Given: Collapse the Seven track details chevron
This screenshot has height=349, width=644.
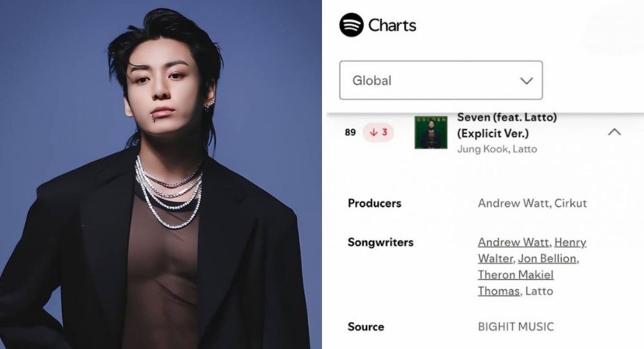Looking at the screenshot, I should click(614, 132).
